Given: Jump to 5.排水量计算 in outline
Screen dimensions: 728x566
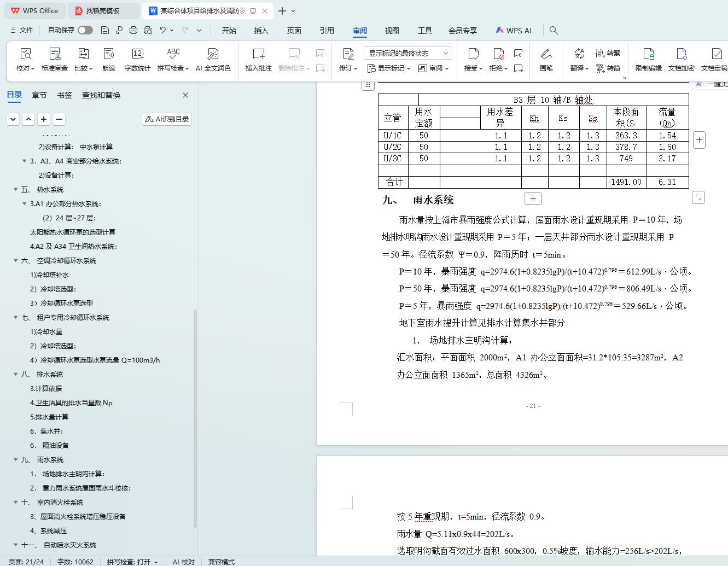Looking at the screenshot, I should pyautogui.click(x=49, y=417).
